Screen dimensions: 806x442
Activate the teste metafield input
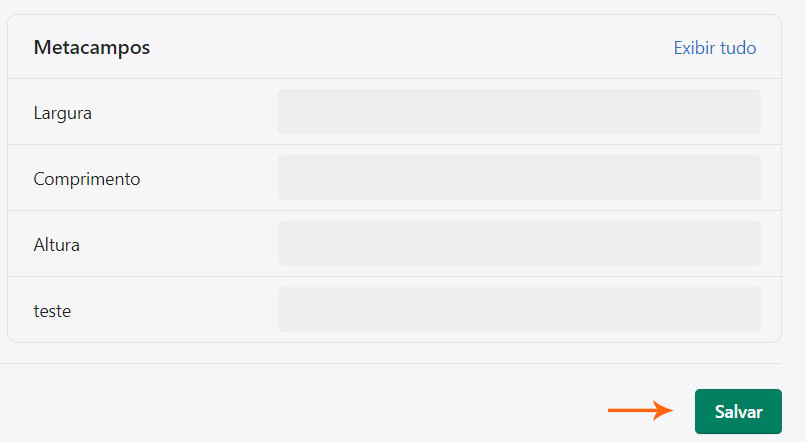click(519, 310)
